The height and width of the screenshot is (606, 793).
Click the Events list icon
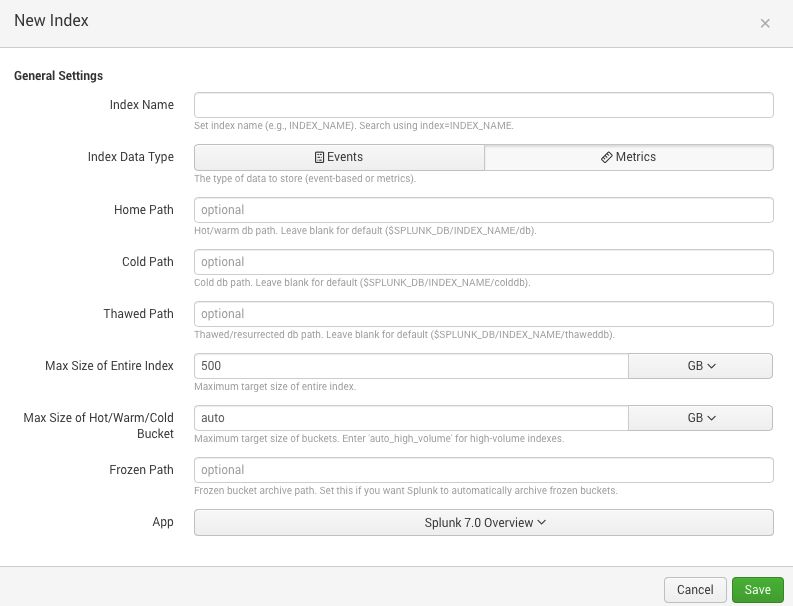click(319, 157)
